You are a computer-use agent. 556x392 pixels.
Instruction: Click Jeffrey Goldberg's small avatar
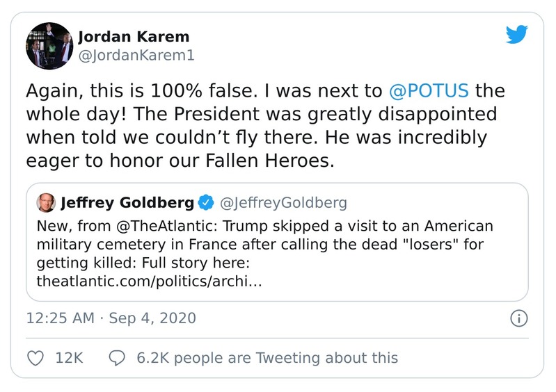pos(46,203)
